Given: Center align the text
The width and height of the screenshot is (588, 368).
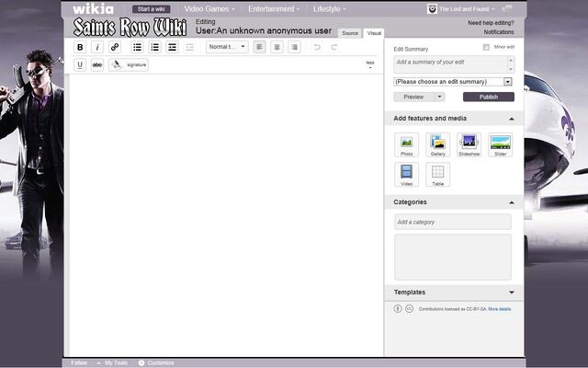Looking at the screenshot, I should pos(277,47).
